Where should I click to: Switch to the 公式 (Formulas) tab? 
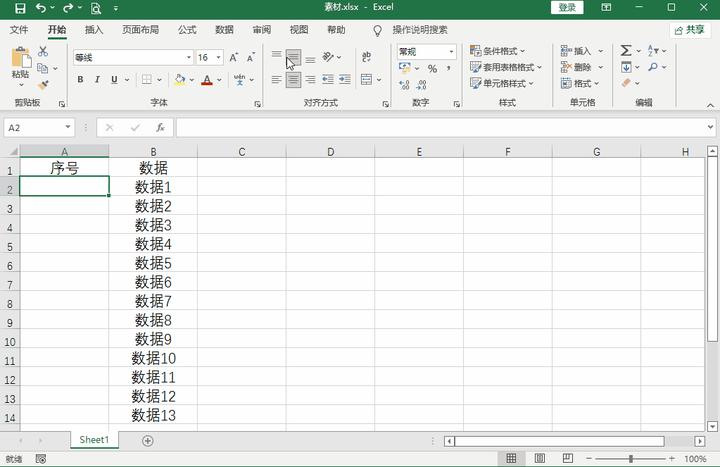click(x=187, y=30)
